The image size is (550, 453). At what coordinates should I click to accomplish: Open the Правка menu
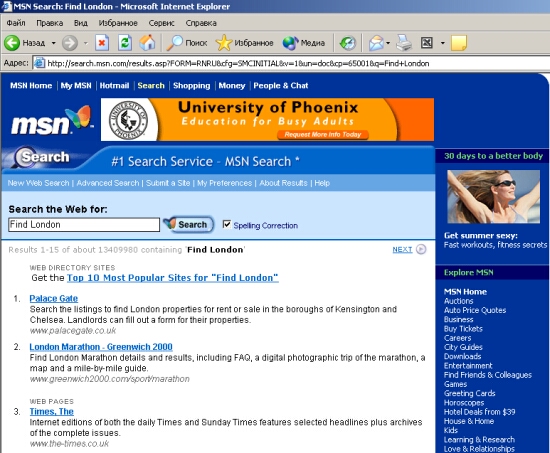pyautogui.click(x=50, y=23)
